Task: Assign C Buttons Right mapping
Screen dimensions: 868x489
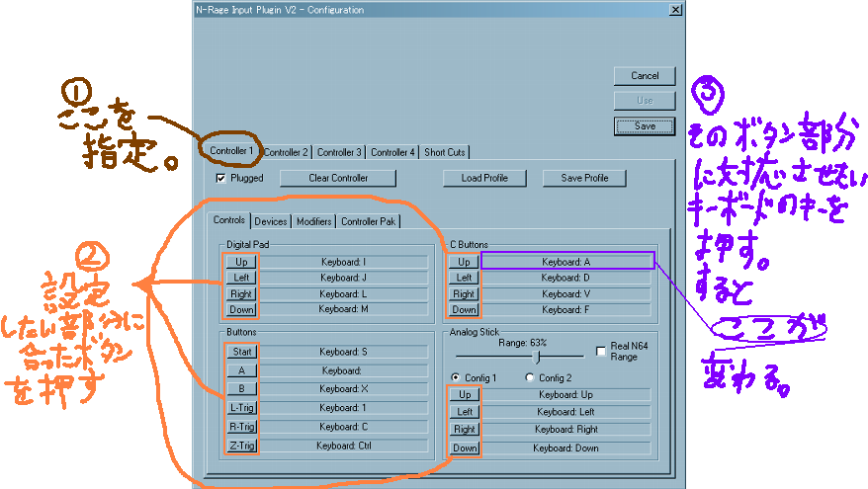Action: click(464, 293)
